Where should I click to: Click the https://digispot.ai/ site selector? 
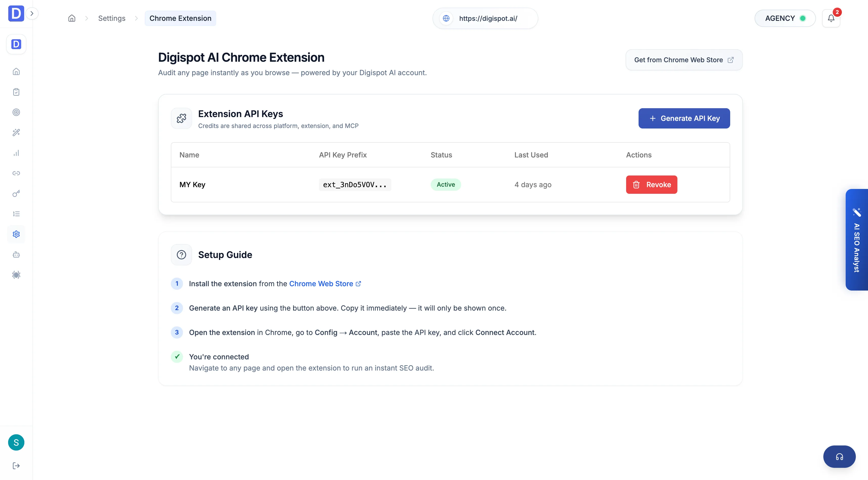tap(485, 18)
